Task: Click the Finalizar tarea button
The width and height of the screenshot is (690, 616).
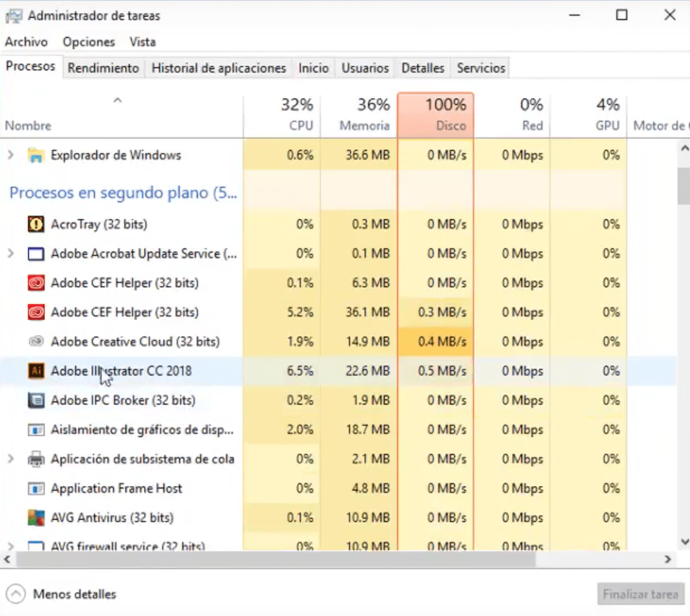Action: tap(640, 594)
